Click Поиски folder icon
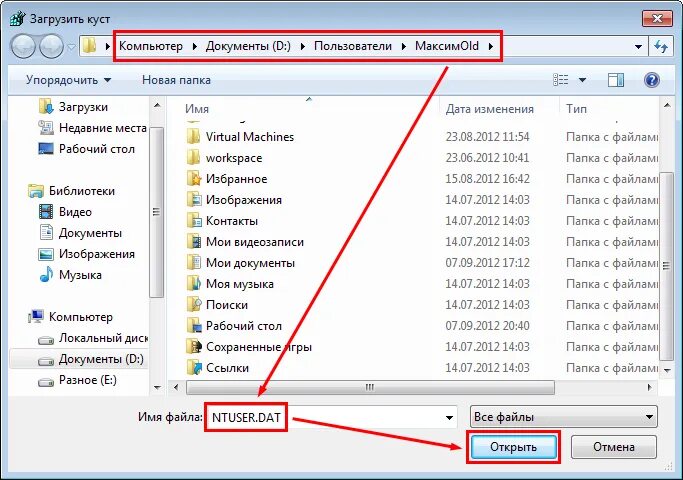This screenshot has width=683, height=480. [193, 304]
